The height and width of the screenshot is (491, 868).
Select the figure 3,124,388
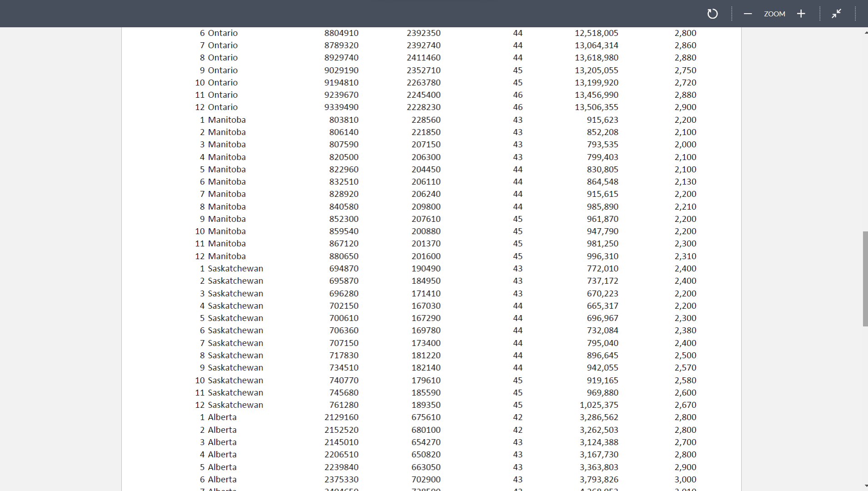click(599, 442)
